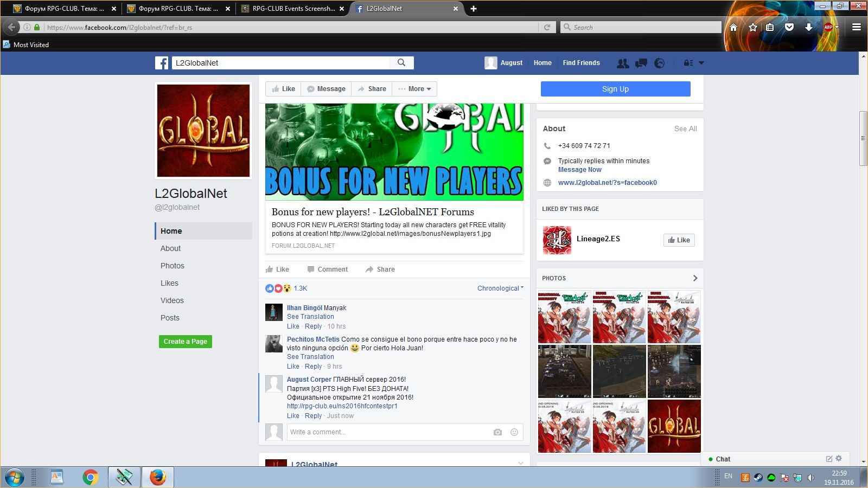Open the Messages icon in header
Screen dimensions: 868x488
[641, 63]
